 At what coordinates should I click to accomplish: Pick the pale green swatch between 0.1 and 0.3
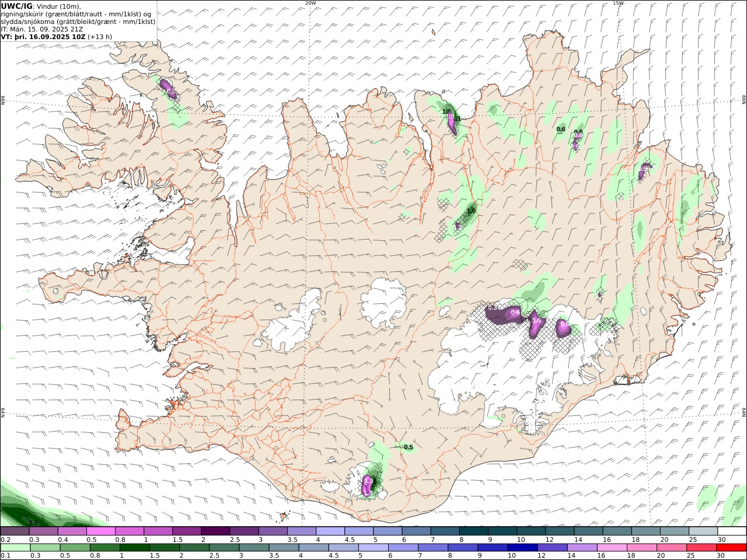click(x=15, y=547)
